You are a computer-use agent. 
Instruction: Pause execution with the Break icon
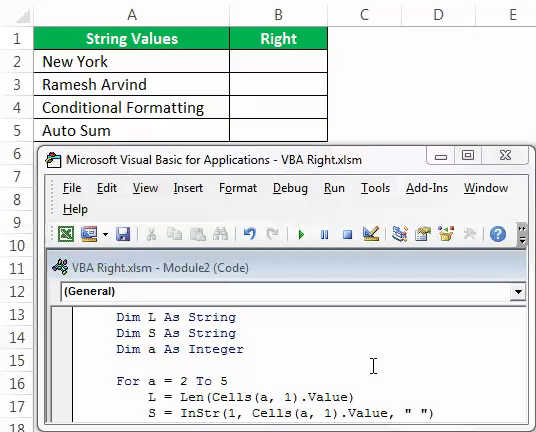point(324,235)
